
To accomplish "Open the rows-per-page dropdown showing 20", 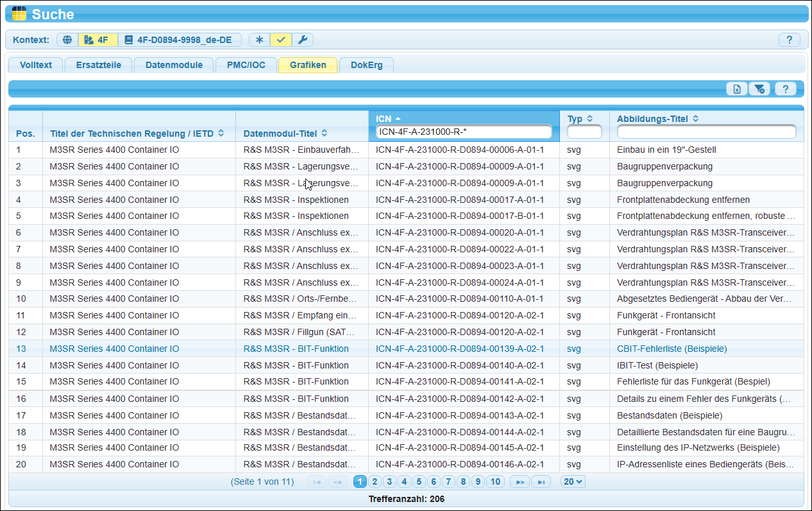I will click(x=573, y=481).
